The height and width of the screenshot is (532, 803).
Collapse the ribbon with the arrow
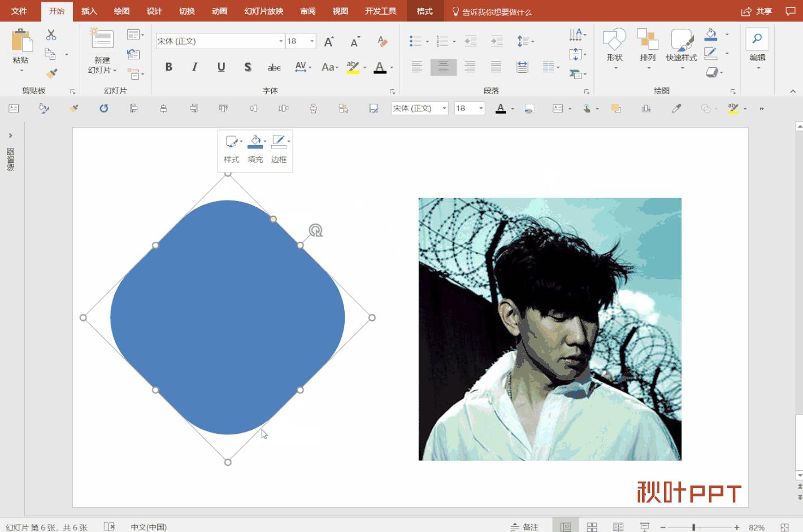(x=793, y=91)
